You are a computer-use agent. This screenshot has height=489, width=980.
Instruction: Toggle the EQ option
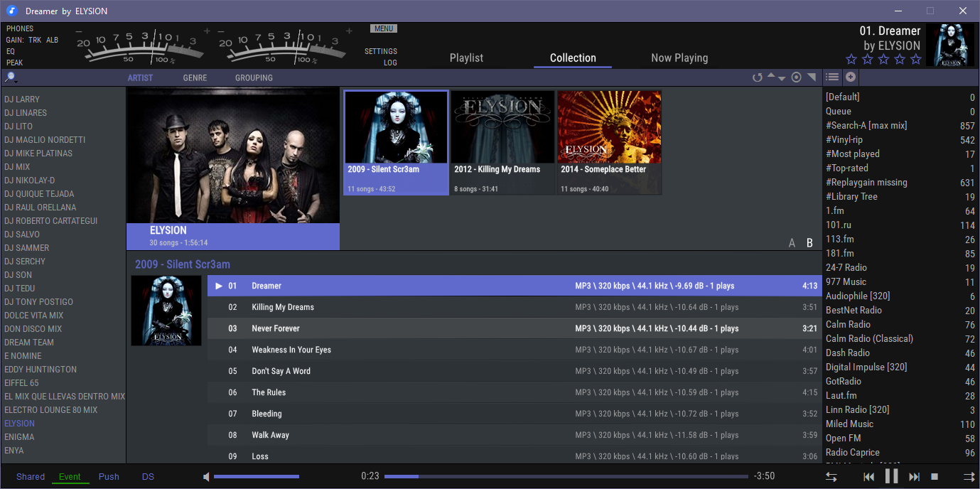pyautogui.click(x=11, y=51)
